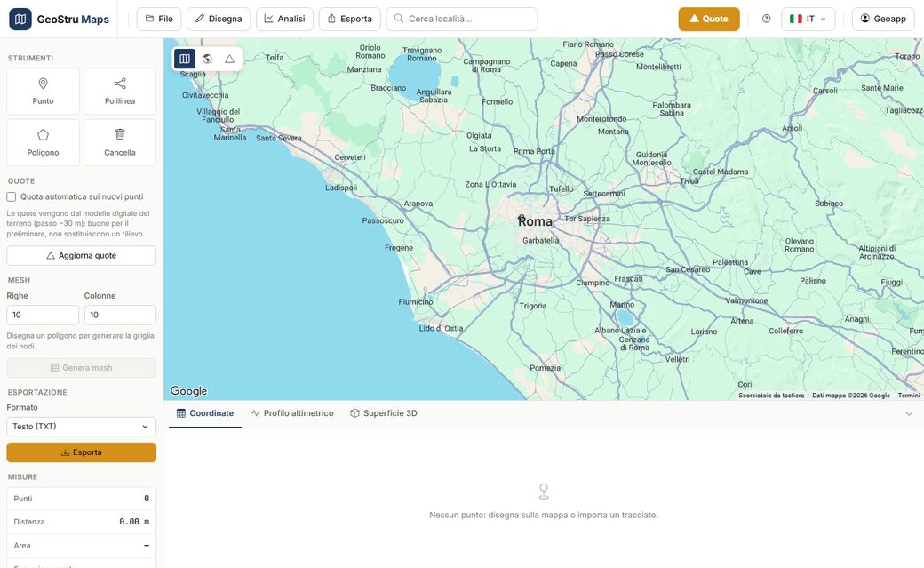Click the Fiumicino label on map
The height and width of the screenshot is (568, 924).
(416, 302)
